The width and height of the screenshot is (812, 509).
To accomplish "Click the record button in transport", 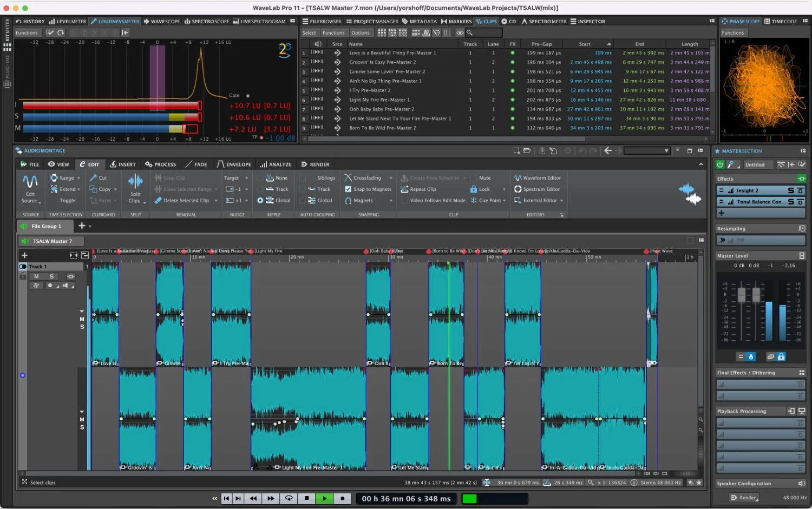I will tap(342, 499).
